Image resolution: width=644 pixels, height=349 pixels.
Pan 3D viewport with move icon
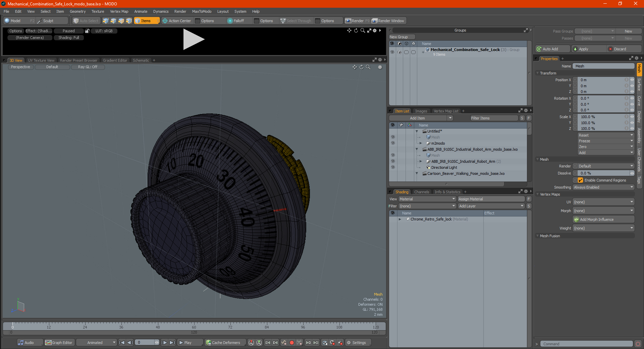click(x=355, y=67)
